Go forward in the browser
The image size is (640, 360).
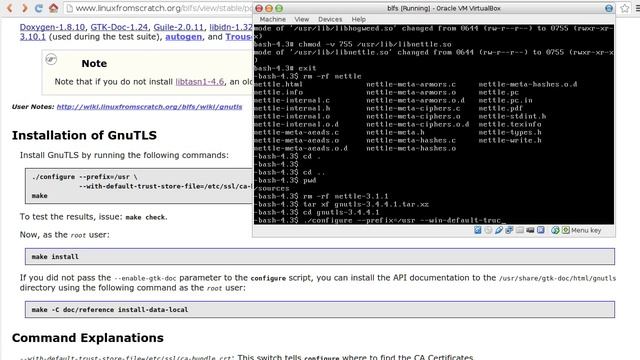(x=24, y=8)
